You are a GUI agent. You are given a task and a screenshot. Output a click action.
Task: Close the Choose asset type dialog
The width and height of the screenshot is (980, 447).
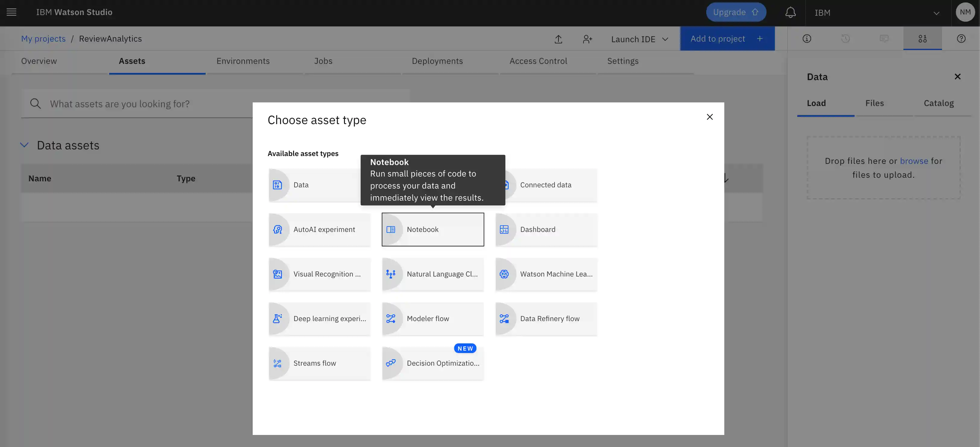[x=710, y=117]
